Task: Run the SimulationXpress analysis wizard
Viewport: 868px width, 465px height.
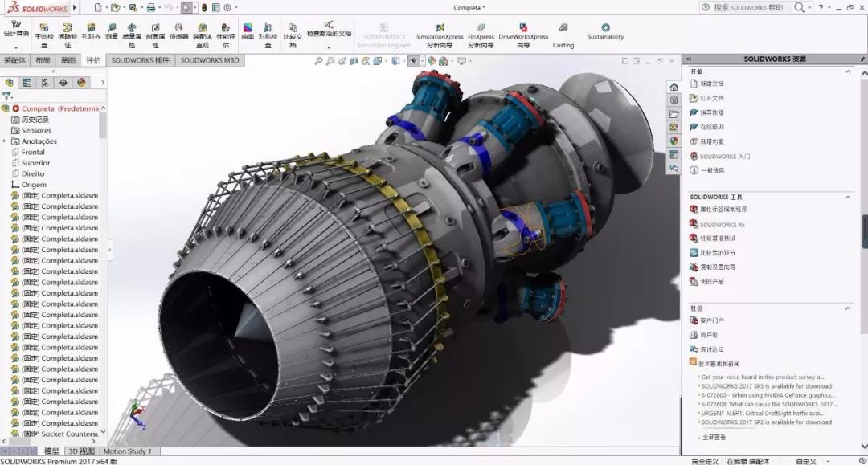Action: point(440,35)
